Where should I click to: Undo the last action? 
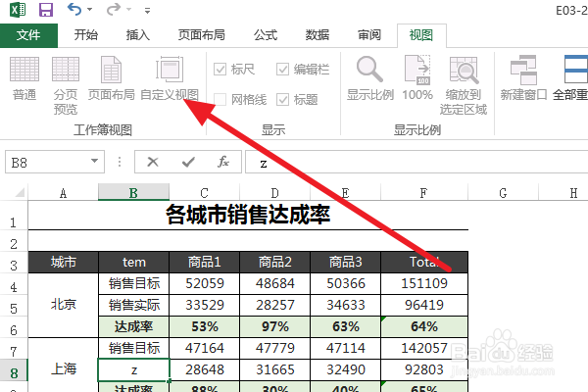(x=73, y=9)
